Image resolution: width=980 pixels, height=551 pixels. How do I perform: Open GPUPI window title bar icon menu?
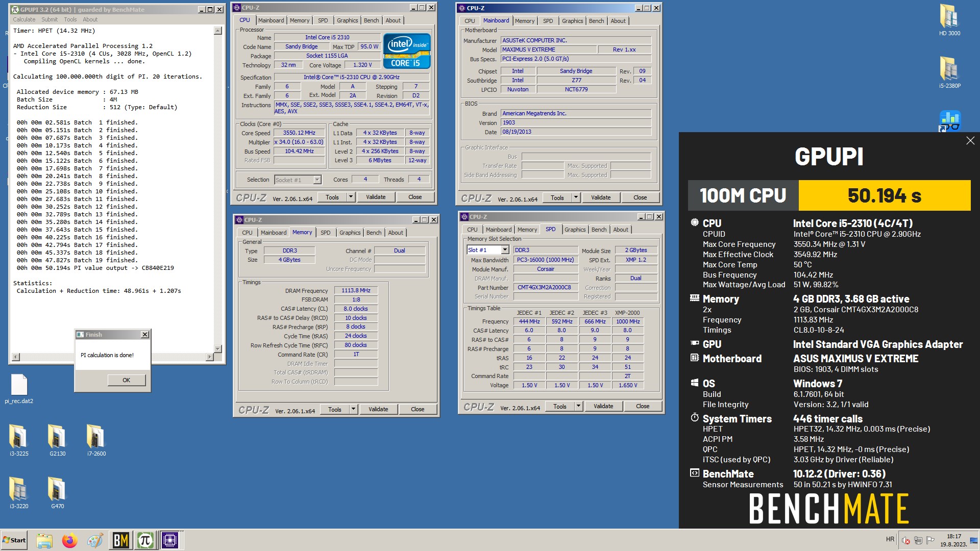tap(15, 9)
